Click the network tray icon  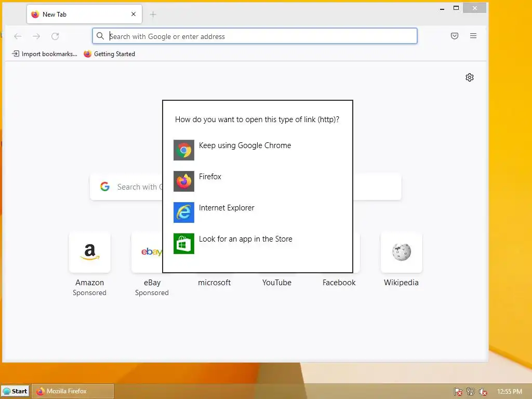pos(471,392)
